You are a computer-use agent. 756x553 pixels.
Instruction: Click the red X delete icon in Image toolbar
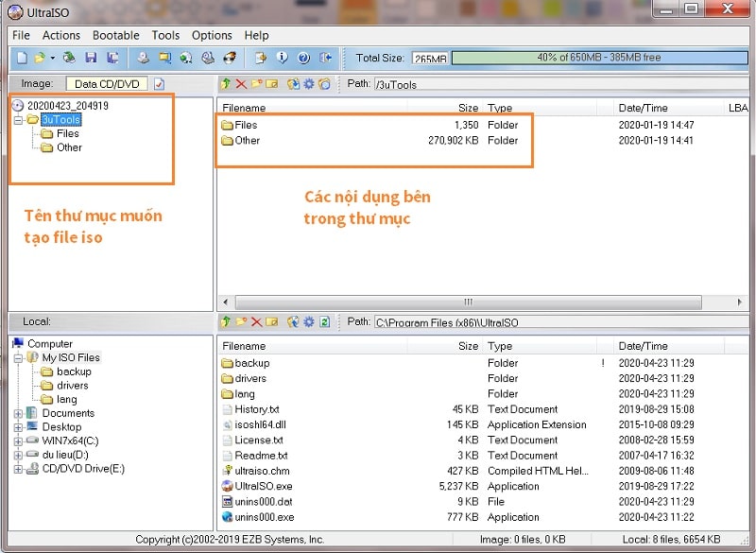(241, 84)
